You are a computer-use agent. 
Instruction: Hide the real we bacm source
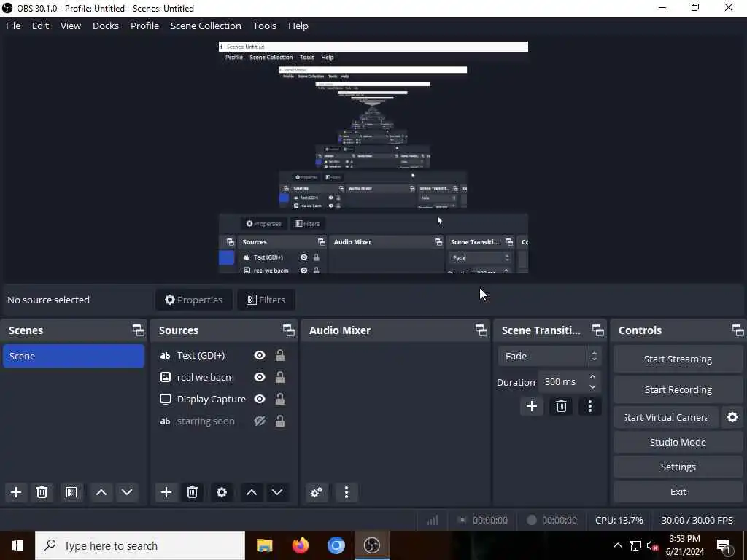click(x=260, y=377)
